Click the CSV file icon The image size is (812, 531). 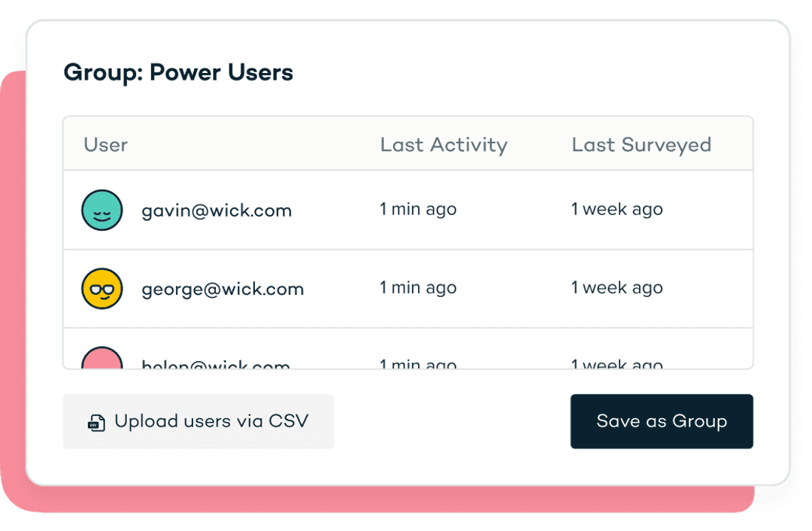coord(96,423)
